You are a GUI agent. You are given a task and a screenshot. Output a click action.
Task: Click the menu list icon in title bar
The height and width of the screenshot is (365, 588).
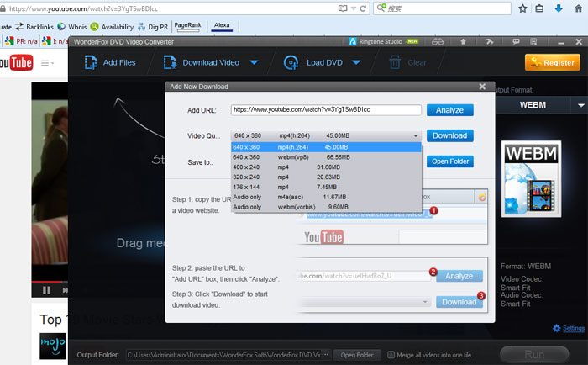coord(533,42)
